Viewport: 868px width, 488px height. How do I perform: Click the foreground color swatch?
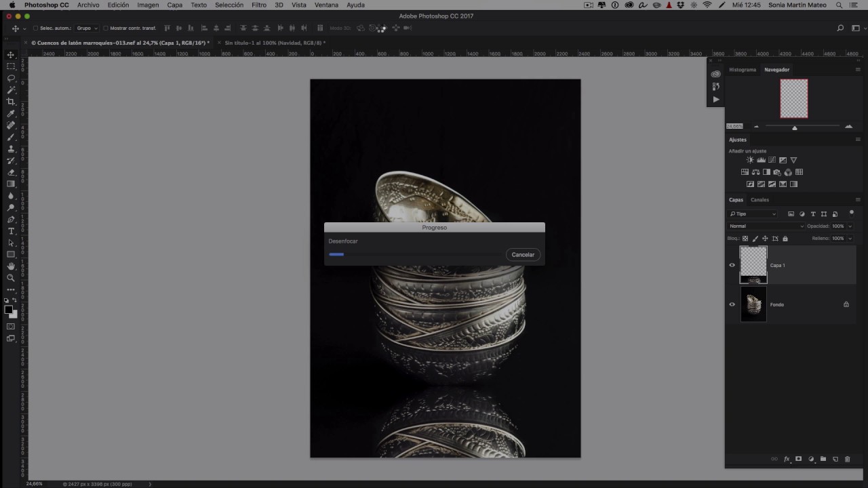click(x=9, y=310)
